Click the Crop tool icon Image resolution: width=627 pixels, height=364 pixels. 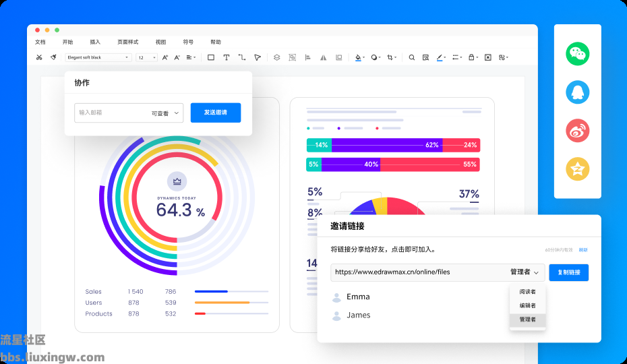click(390, 57)
